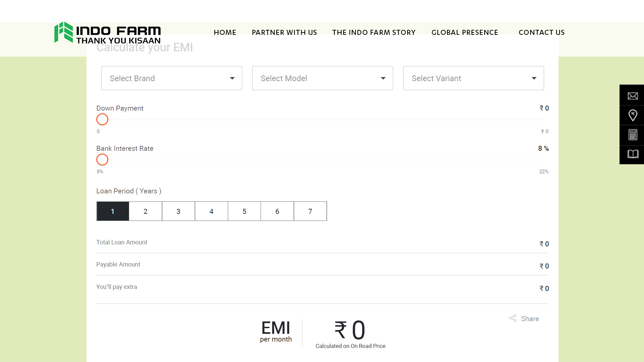Choose the 7 year loan period
The width and height of the screenshot is (644, 362).
[x=310, y=211]
